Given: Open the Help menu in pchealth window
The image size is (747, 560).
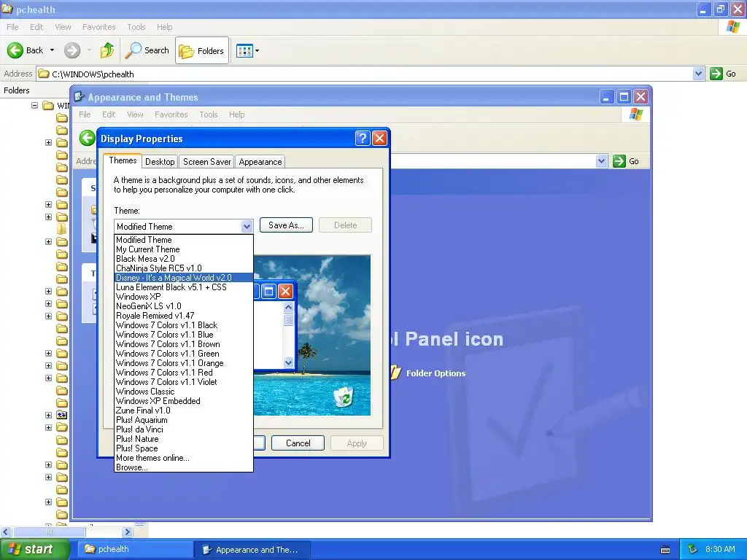Looking at the screenshot, I should pos(164,27).
